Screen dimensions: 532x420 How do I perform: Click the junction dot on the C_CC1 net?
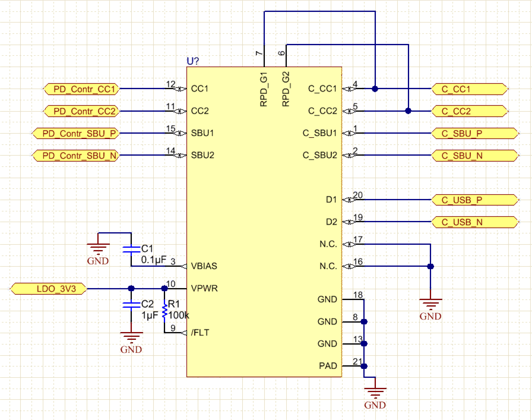point(375,88)
